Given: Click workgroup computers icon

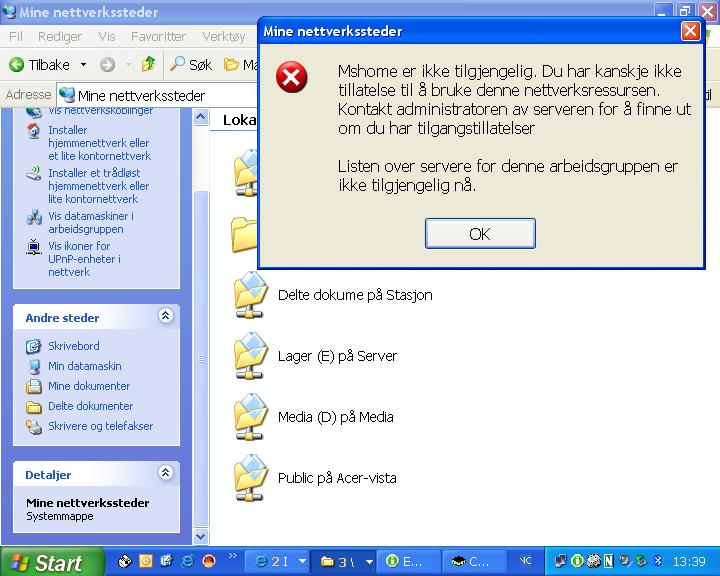Looking at the screenshot, I should pos(34,217).
